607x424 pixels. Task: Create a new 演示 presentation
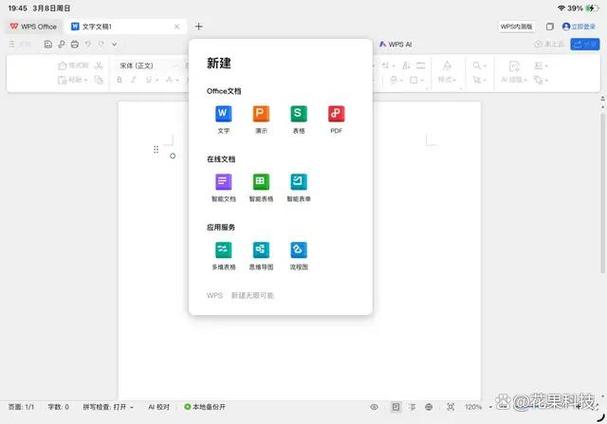[261, 119]
